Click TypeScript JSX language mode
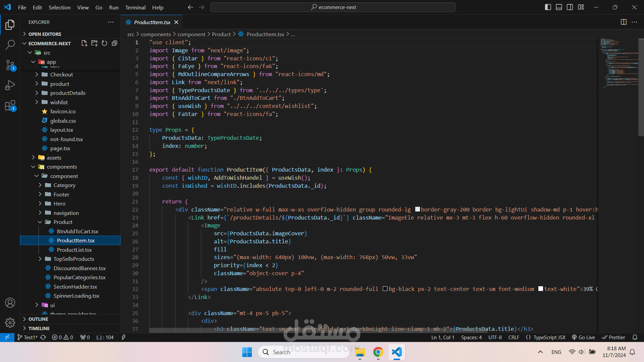 (x=549, y=337)
